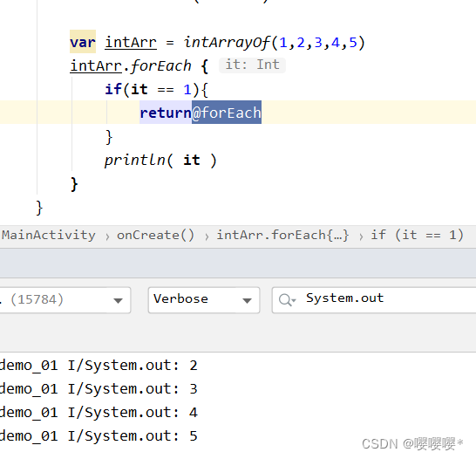Image resolution: width=476 pixels, height=459 pixels.
Task: Select onCreate() in the breadcrumb bar
Action: click(155, 235)
